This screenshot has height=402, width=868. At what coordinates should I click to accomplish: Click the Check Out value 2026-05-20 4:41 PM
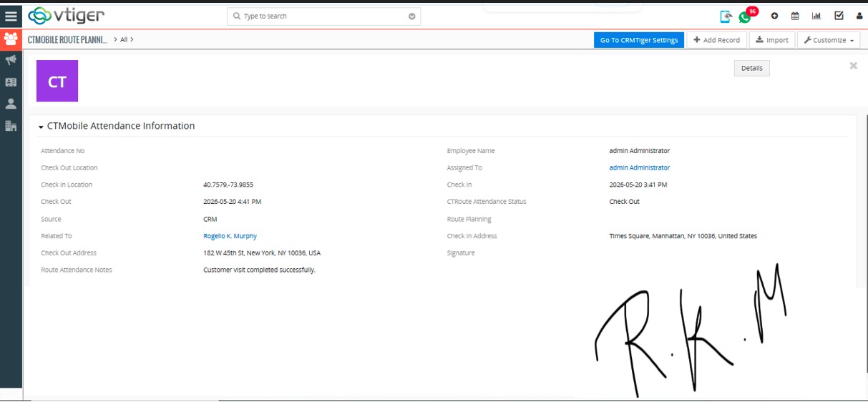point(233,202)
